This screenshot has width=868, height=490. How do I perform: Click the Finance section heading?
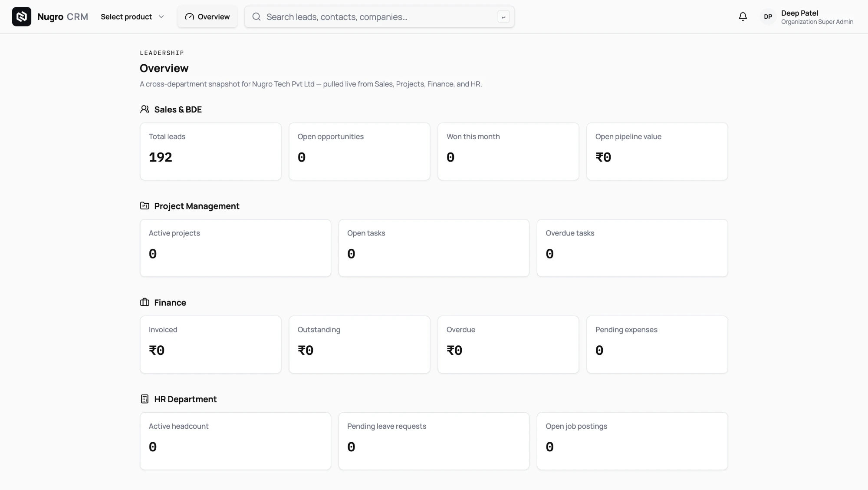click(170, 302)
